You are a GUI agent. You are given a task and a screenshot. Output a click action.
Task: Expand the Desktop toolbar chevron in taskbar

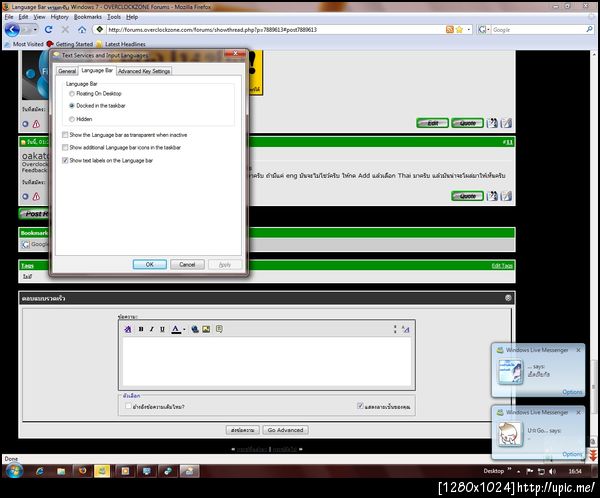point(509,469)
